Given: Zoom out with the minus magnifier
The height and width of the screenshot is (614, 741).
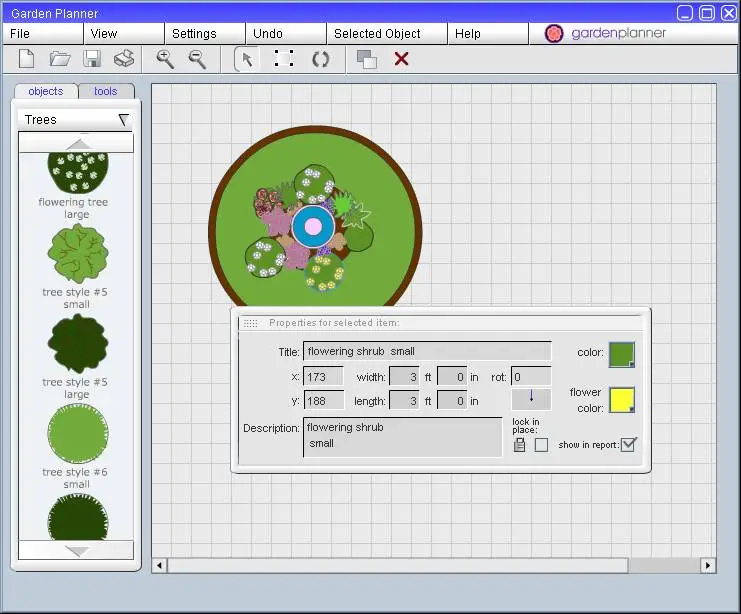Looking at the screenshot, I should [197, 60].
